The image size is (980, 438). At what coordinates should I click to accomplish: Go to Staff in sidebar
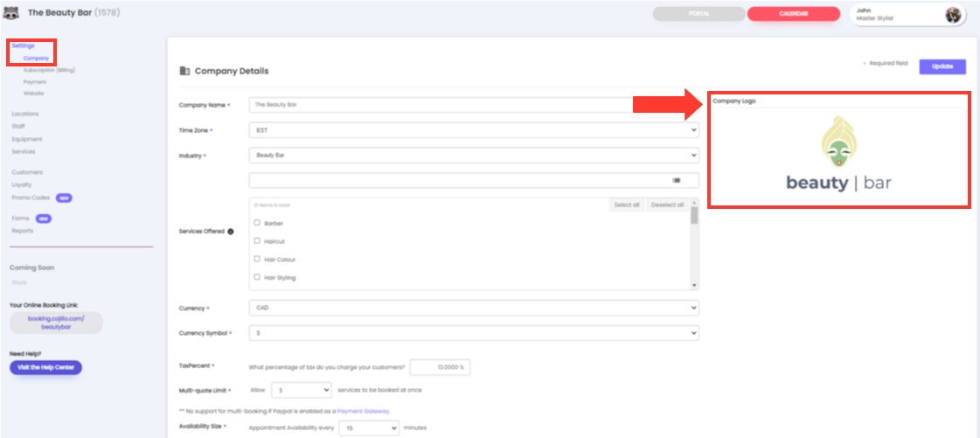(18, 126)
